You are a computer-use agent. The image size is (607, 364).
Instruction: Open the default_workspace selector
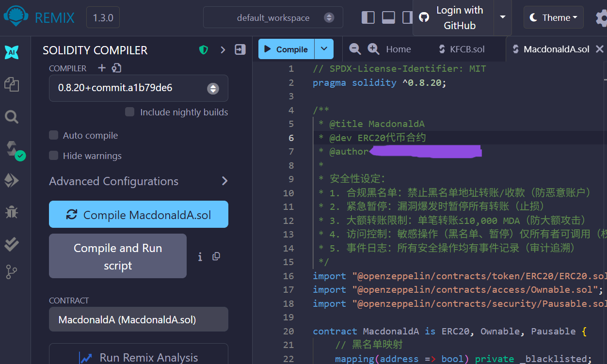[x=273, y=17]
